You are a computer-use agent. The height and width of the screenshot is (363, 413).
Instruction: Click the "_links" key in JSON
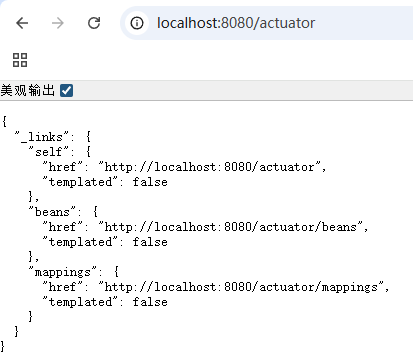(41, 137)
